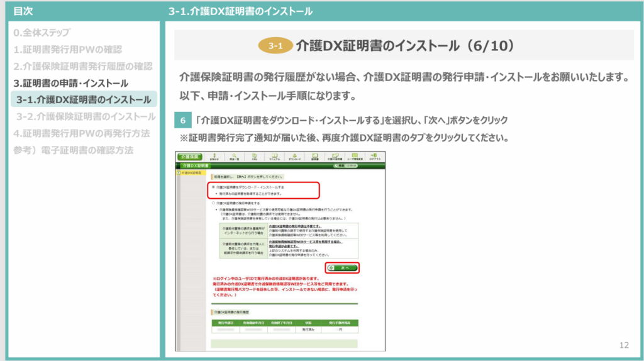644x361 pixels.
Task: Open the 証明書 toolbar icon
Action: [314, 157]
